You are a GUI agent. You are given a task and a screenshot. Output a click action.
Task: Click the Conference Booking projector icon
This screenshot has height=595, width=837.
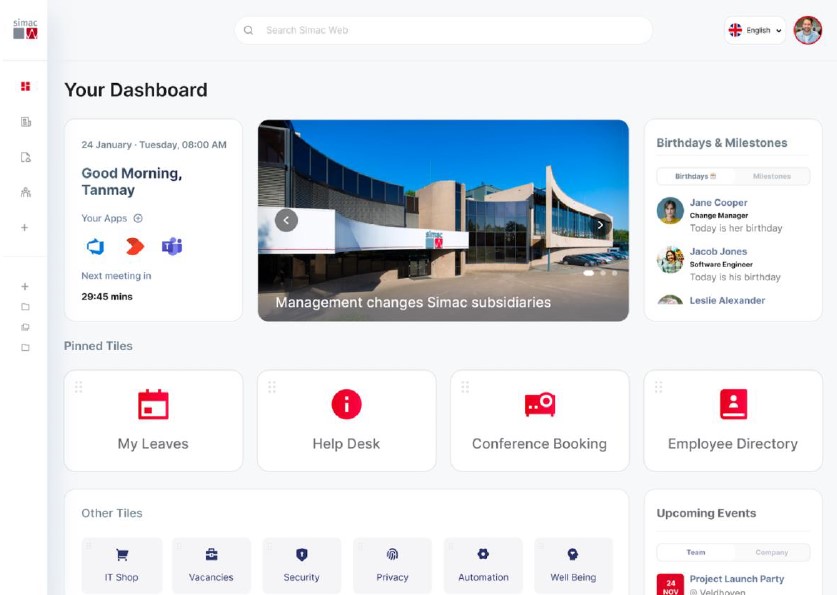click(x=540, y=404)
